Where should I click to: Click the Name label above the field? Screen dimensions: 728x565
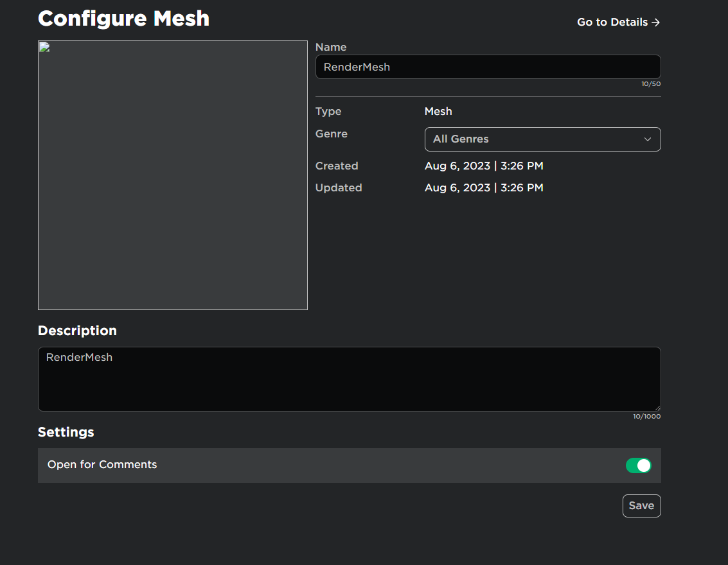(x=330, y=47)
